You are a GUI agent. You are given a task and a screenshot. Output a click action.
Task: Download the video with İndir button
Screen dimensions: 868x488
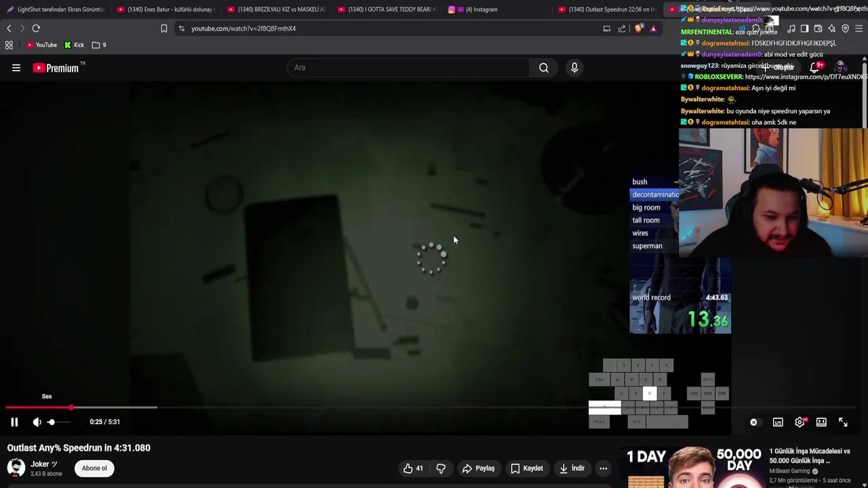click(x=572, y=468)
